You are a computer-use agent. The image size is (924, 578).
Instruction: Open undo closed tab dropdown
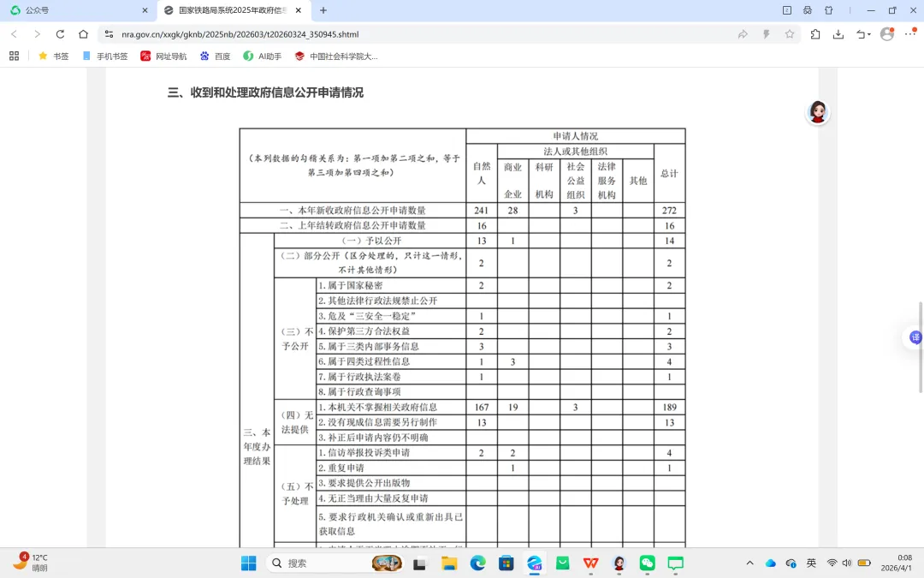point(863,34)
